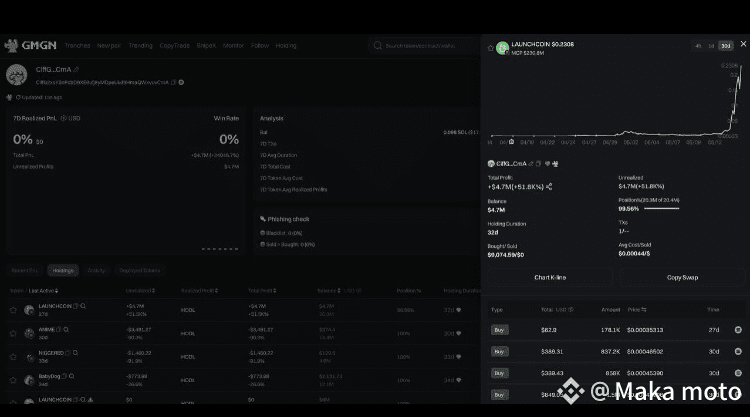Open the transaction link for the $338.43 trade
The width and height of the screenshot is (750, 417).
click(x=738, y=373)
